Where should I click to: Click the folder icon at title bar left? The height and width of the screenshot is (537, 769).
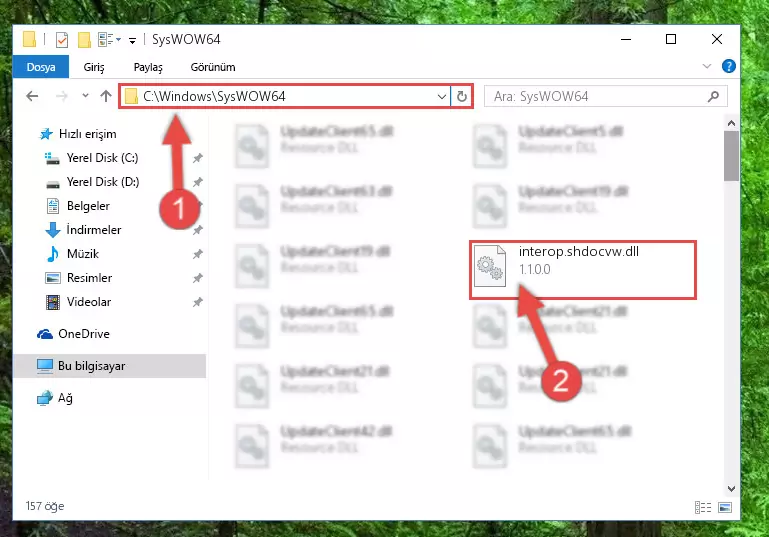29,40
